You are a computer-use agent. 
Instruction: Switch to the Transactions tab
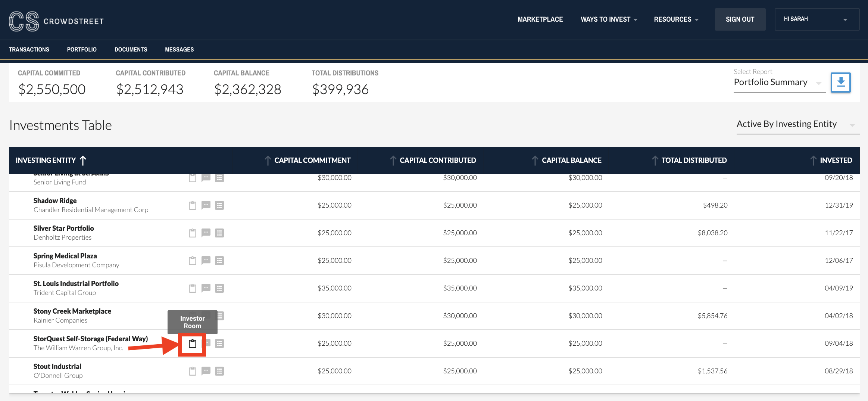(x=29, y=50)
